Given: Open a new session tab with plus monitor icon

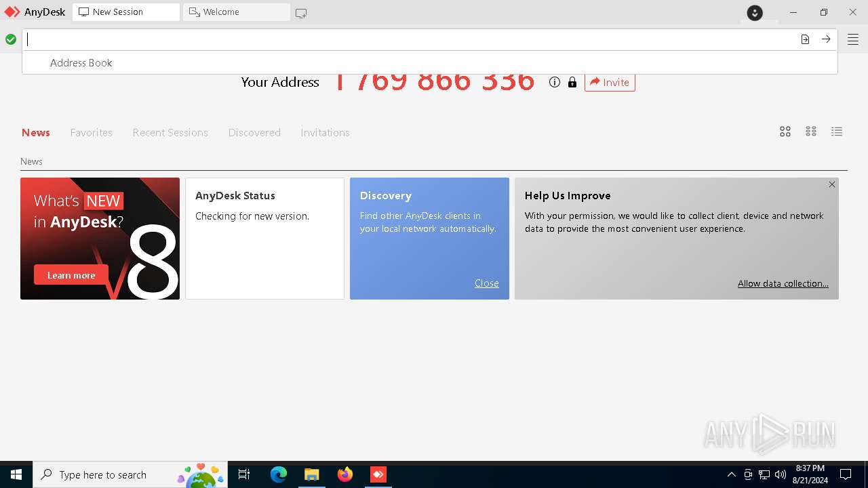Looking at the screenshot, I should tap(301, 13).
